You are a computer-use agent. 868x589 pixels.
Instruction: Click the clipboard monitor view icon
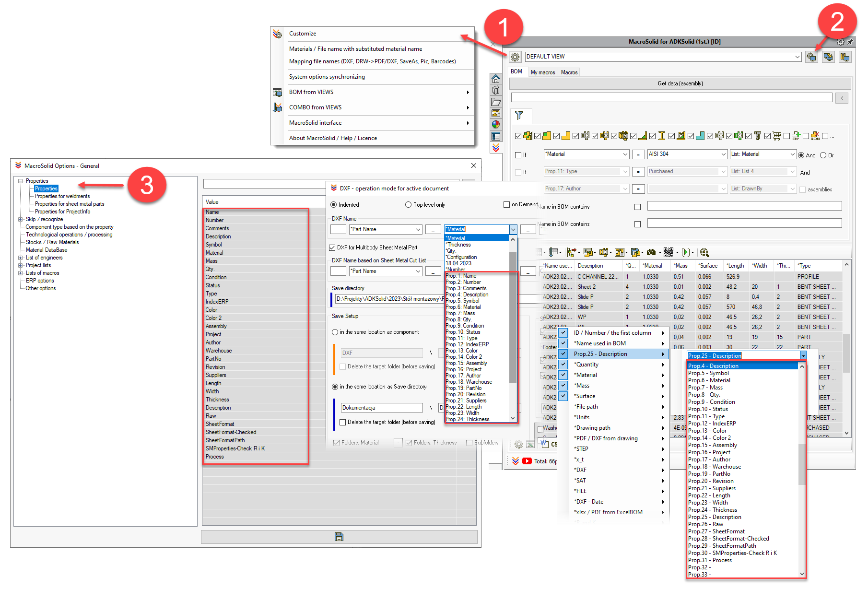845,57
